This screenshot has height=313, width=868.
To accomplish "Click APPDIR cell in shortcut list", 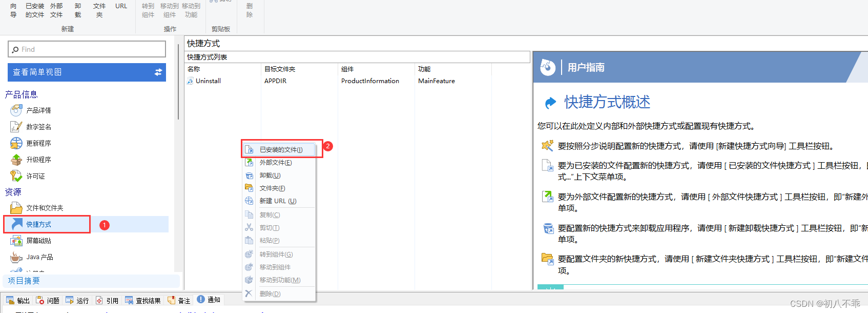I will [276, 81].
